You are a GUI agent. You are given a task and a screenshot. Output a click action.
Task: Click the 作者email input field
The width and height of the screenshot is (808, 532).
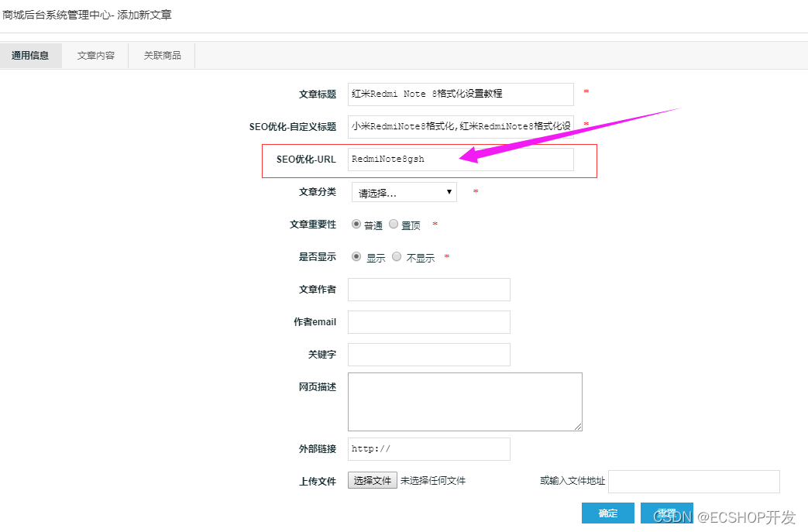tap(429, 322)
